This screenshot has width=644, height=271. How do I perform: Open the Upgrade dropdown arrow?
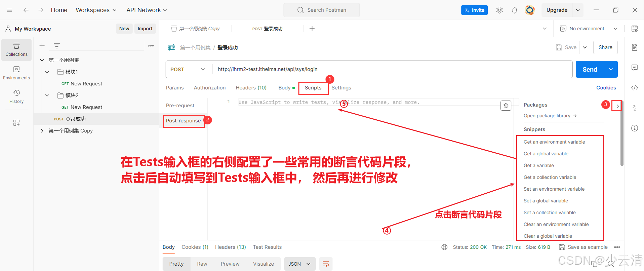coord(578,10)
